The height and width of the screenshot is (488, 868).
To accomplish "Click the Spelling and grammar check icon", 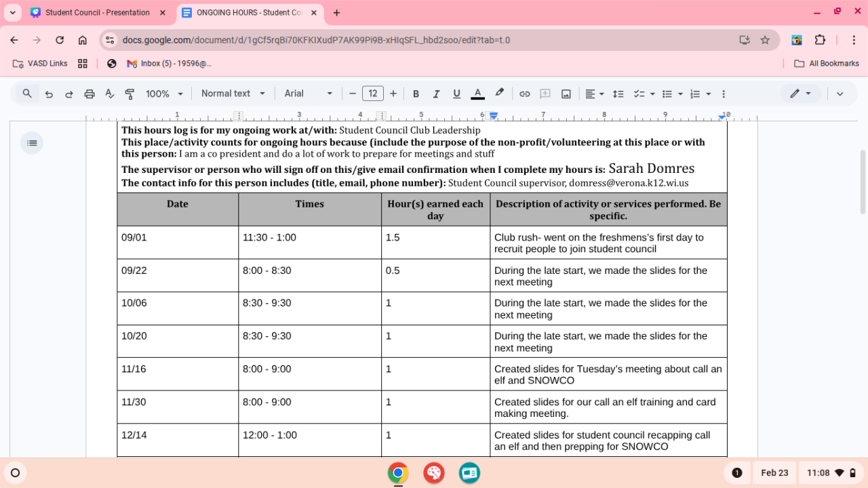I will [x=109, y=94].
